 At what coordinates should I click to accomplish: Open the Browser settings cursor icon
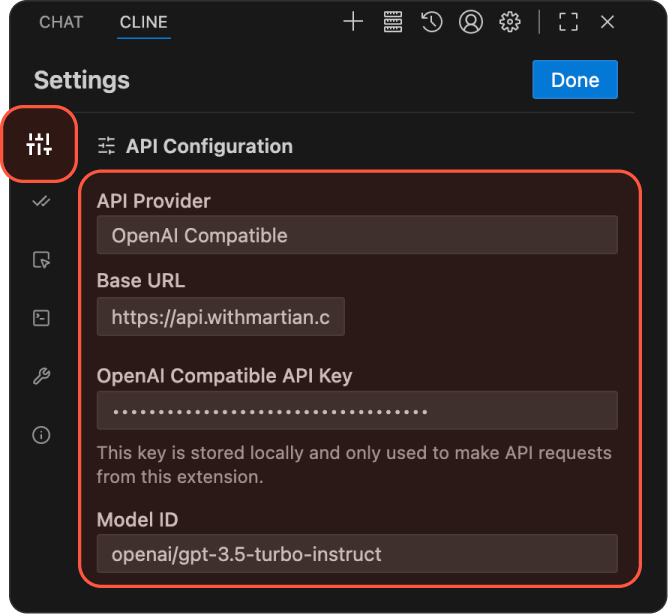tap(40, 260)
